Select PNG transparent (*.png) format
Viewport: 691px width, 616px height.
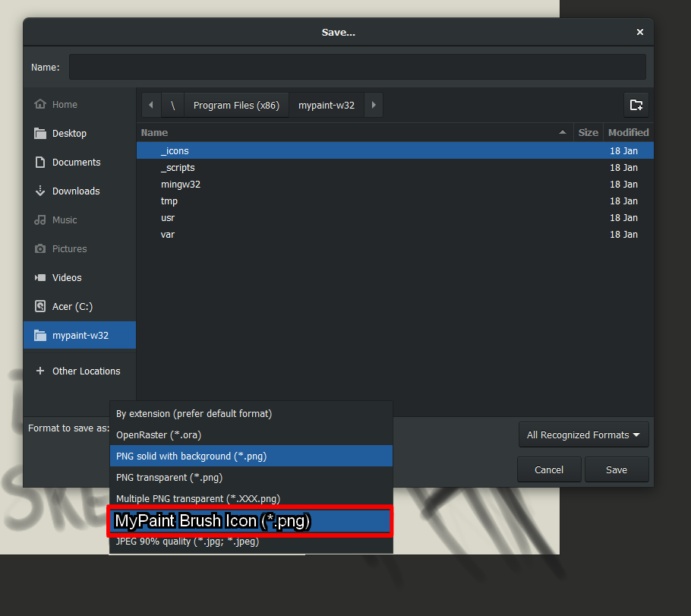[251, 477]
